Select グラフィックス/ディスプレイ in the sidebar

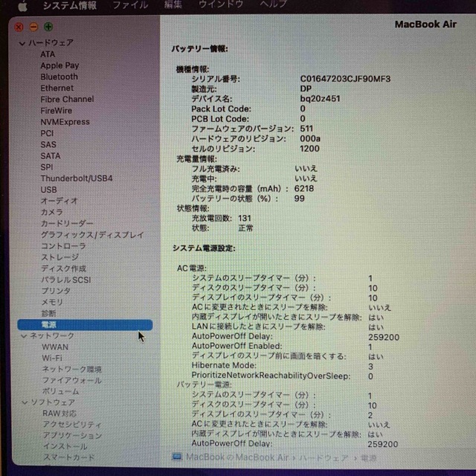(92, 235)
